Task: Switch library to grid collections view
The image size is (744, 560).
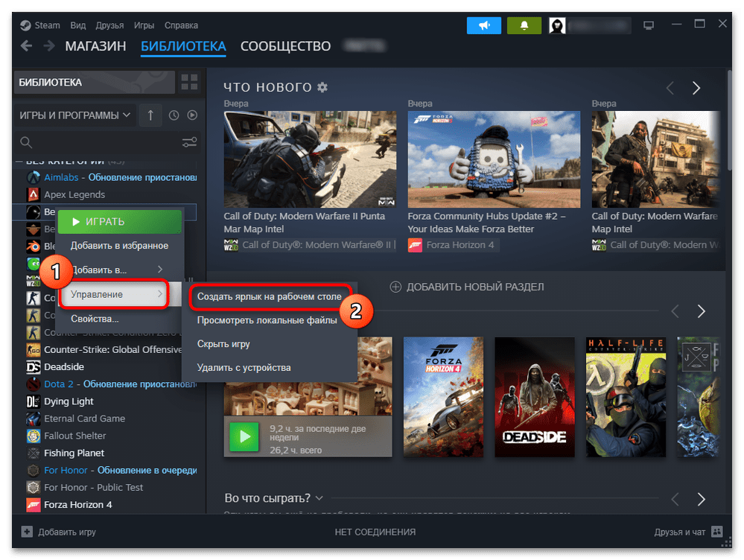Action: (189, 82)
